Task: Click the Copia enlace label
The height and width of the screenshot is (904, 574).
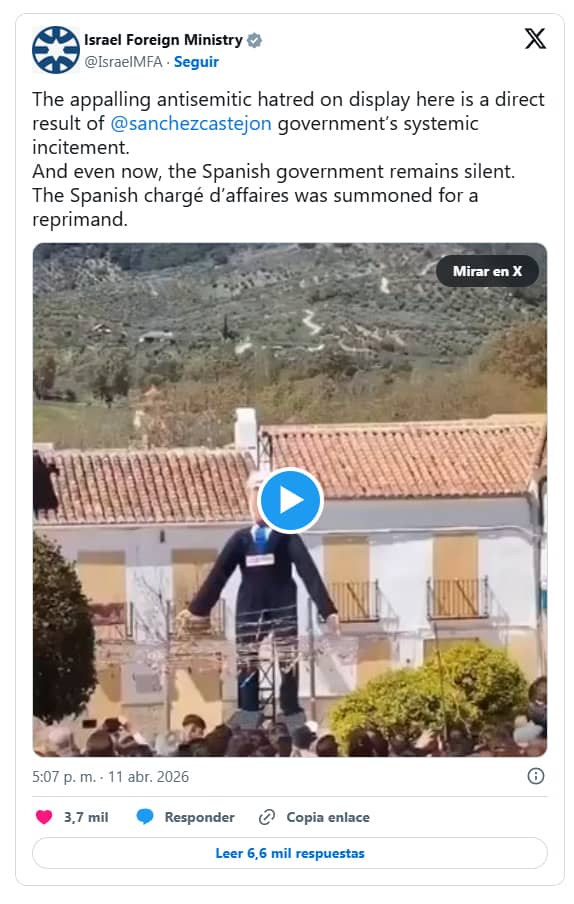Action: [328, 817]
